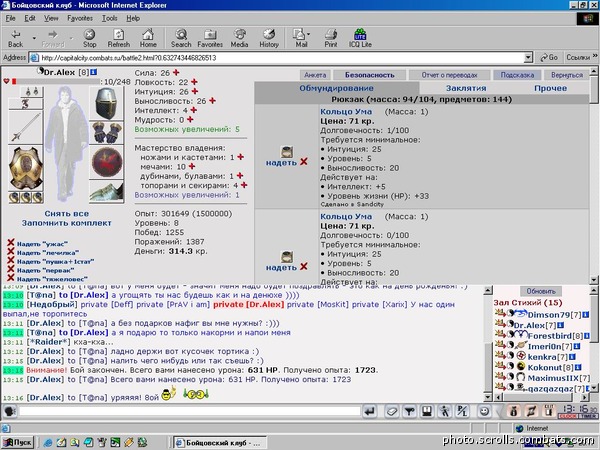Discard the first Кольцо Ума item
The width and height of the screenshot is (600, 450).
pos(304,162)
